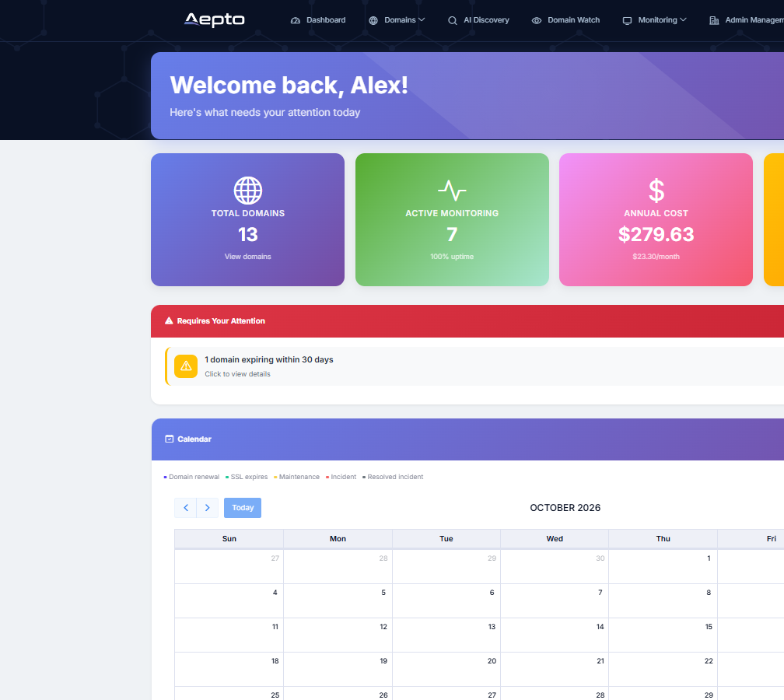Click the Admin Management building icon
784x700 pixels.
click(x=714, y=20)
